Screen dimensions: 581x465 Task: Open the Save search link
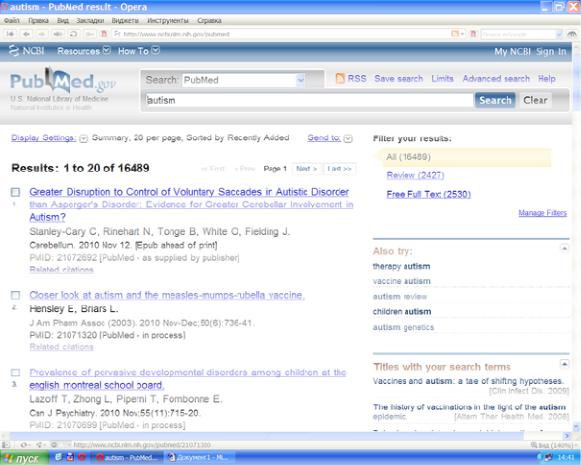(398, 79)
